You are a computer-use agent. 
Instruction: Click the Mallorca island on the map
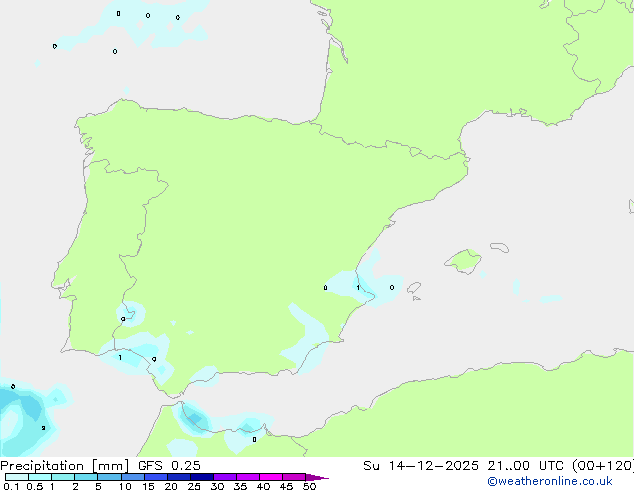coord(463,261)
